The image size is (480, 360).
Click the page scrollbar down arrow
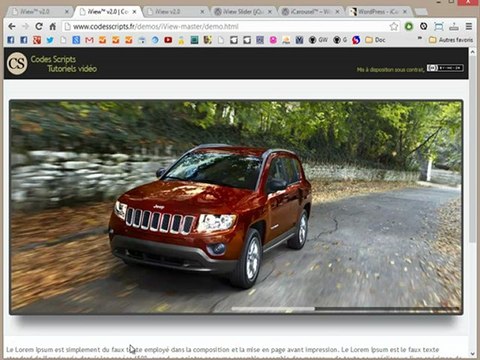click(x=472, y=353)
